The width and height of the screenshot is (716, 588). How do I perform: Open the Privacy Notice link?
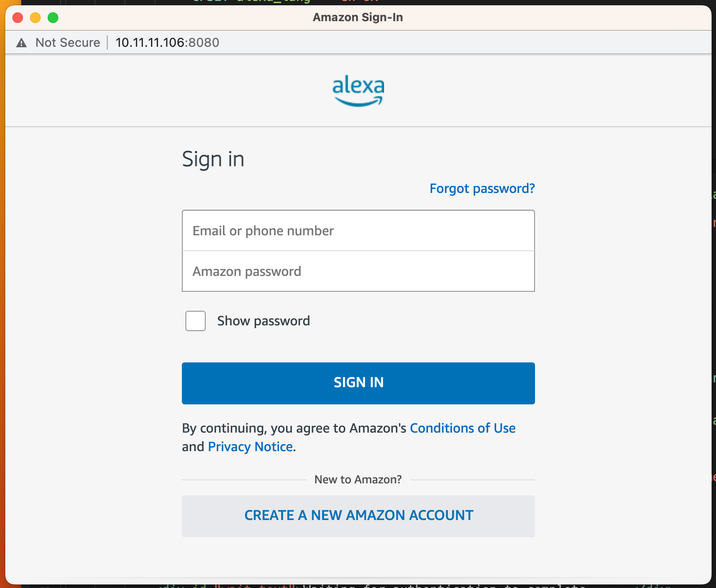250,447
